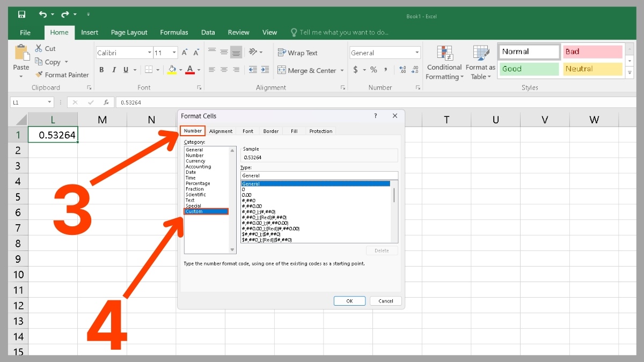Apply percent style

click(374, 70)
